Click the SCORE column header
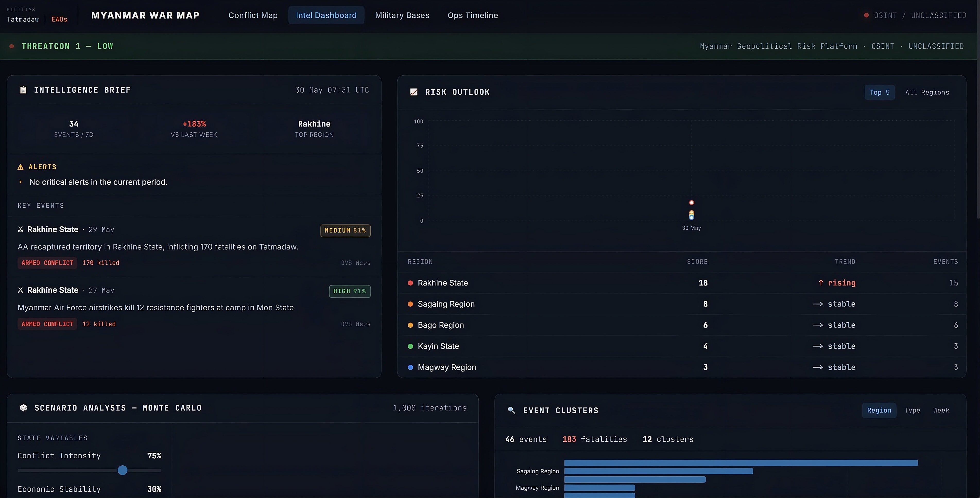Image resolution: width=980 pixels, height=498 pixels. pyautogui.click(x=697, y=262)
